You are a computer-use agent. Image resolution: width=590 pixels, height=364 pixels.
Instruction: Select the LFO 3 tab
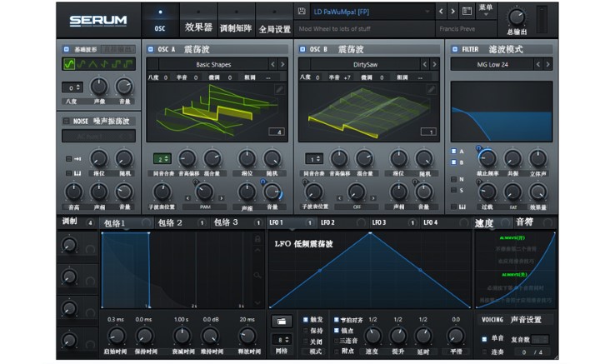click(x=394, y=222)
